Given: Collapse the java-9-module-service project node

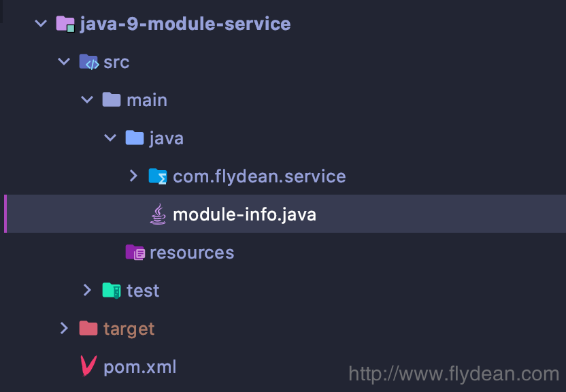Looking at the screenshot, I should [41, 24].
